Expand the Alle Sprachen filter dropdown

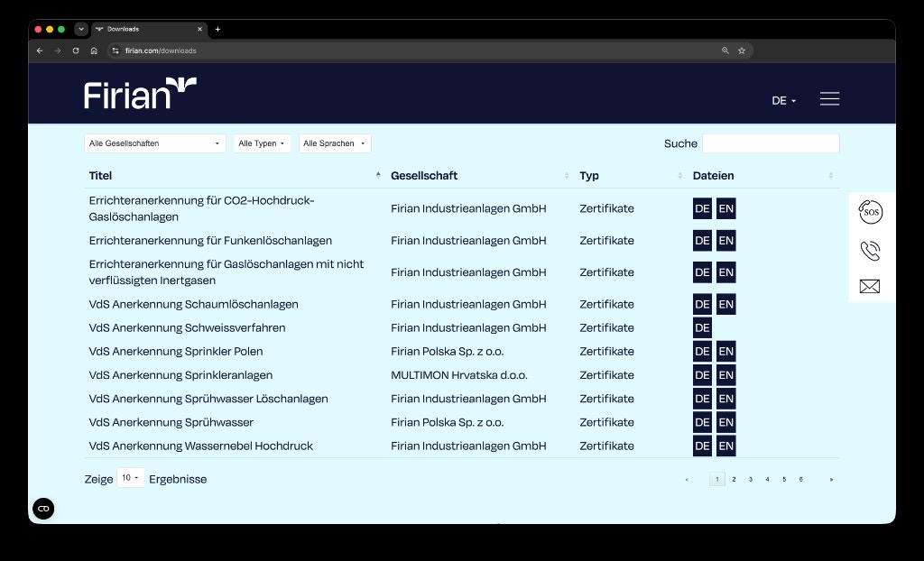(x=335, y=143)
